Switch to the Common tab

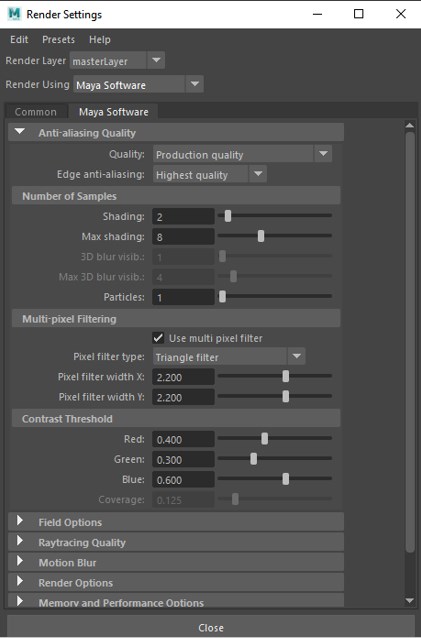click(x=36, y=112)
